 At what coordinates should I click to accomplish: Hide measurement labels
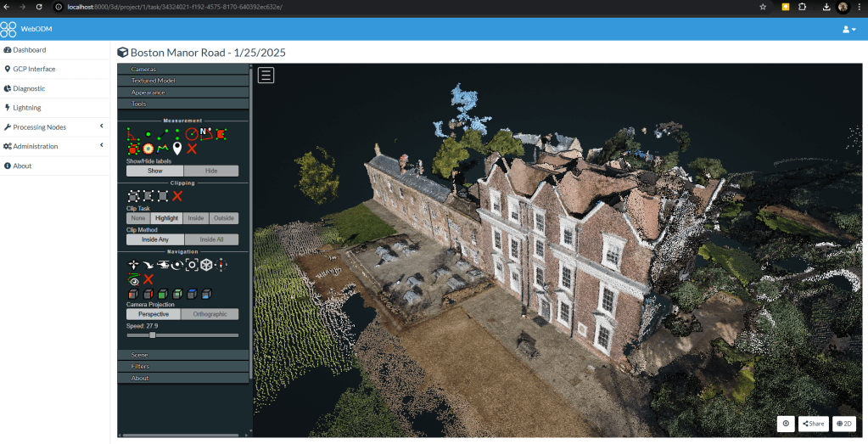pyautogui.click(x=210, y=171)
